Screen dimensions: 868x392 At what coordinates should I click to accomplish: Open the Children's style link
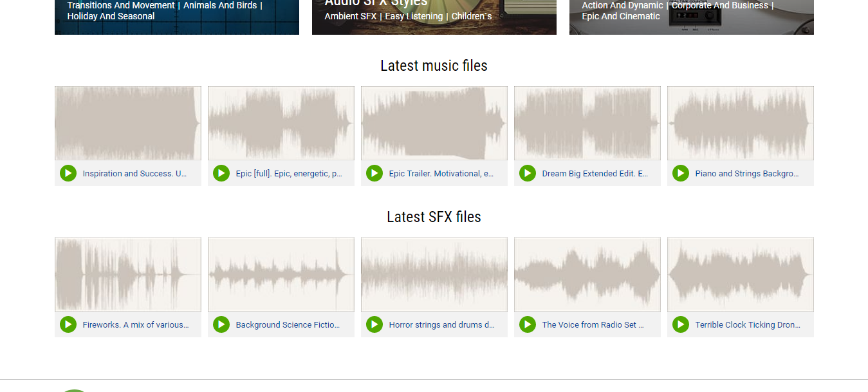(x=472, y=16)
